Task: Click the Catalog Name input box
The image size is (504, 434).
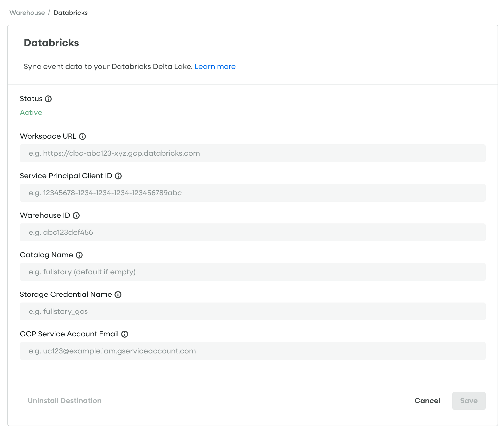Action: point(252,272)
